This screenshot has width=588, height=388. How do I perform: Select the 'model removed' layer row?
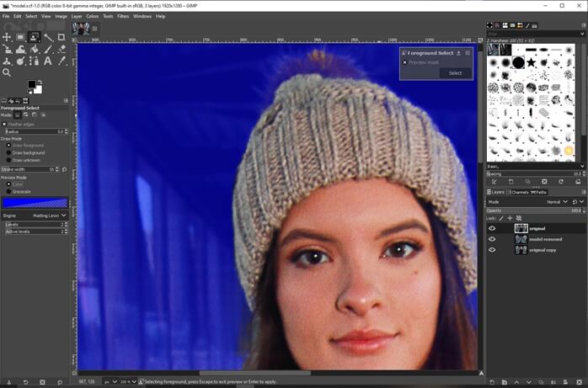coord(537,239)
